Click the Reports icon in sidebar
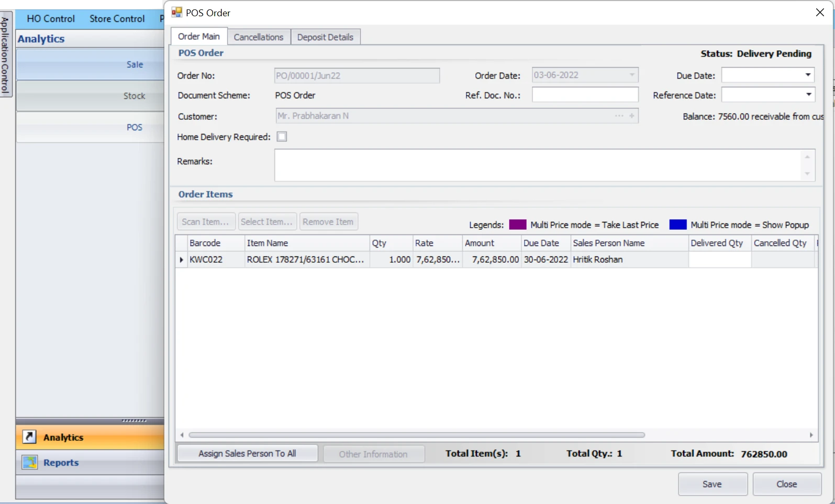This screenshot has height=504, width=835. [x=30, y=462]
